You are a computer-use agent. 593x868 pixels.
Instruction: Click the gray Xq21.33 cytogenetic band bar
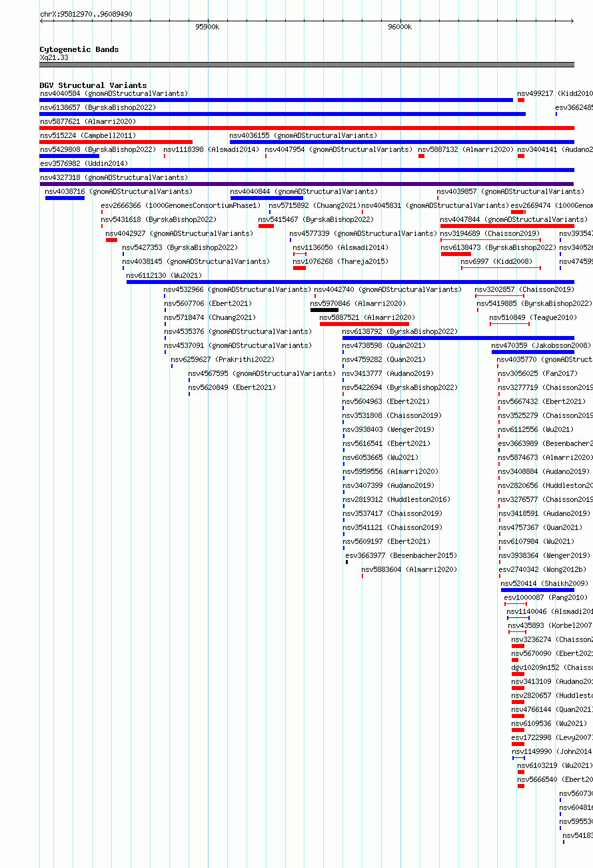306,65
